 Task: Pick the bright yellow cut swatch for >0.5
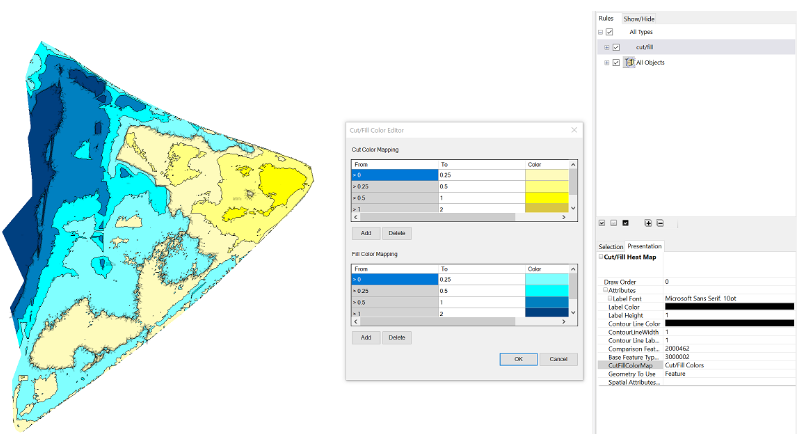(x=547, y=198)
